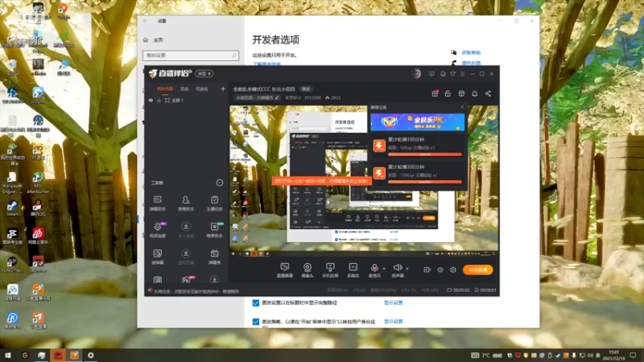The image size is (644, 362).
Task: Open the message icon in the title bar
Action: click(431, 74)
